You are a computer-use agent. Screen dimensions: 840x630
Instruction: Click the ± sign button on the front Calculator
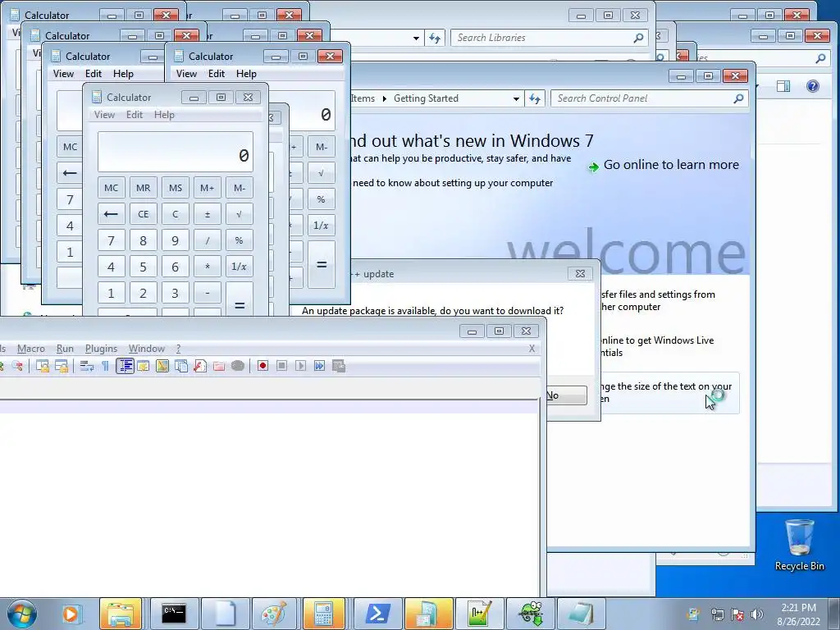point(208,214)
